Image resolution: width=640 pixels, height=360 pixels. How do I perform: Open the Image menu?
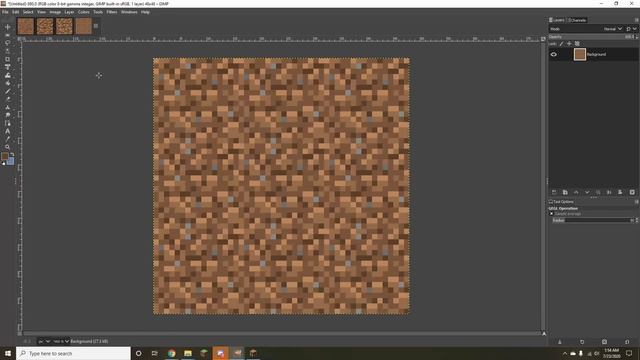pyautogui.click(x=55, y=12)
